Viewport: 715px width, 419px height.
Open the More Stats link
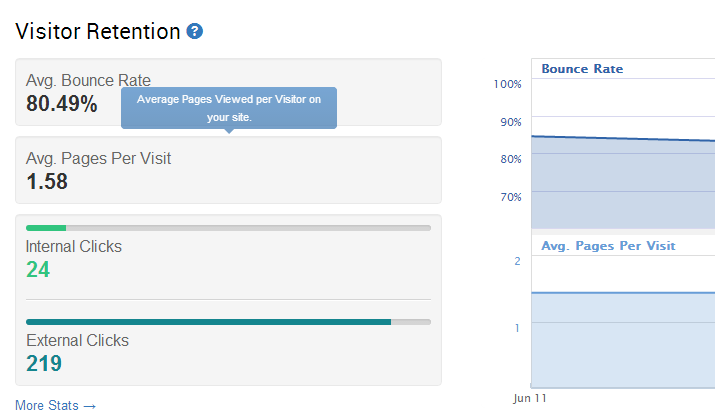click(55, 405)
